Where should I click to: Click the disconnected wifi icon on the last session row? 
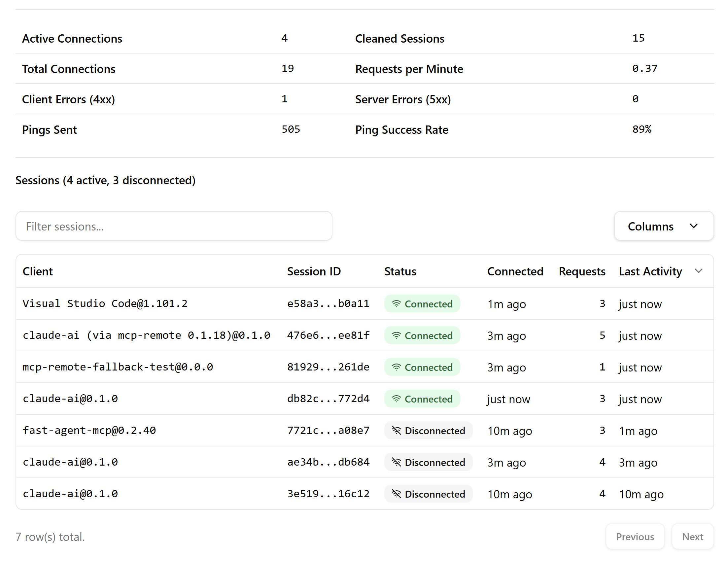point(396,494)
